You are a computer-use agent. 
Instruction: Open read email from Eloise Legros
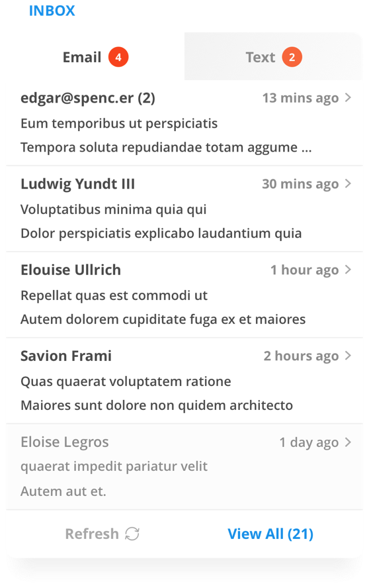tap(184, 467)
